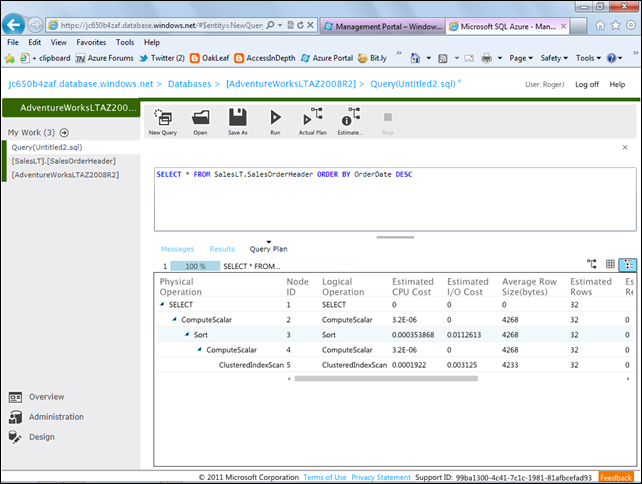The image size is (642, 484).
Task: Open the OakLeaf favorite link
Action: (x=210, y=58)
